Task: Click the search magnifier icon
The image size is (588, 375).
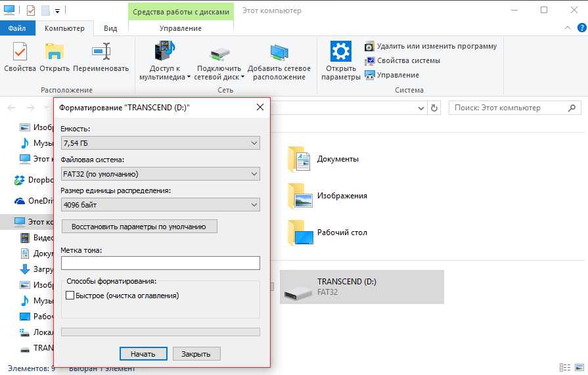Action: click(572, 108)
